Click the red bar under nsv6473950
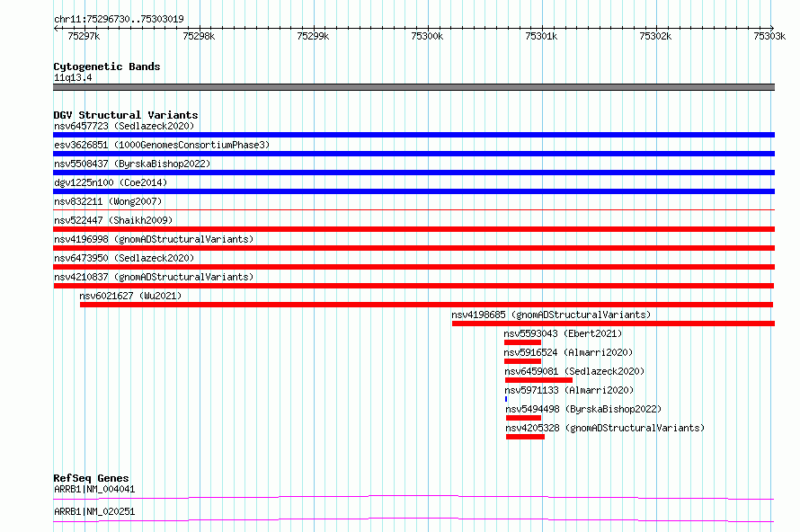800x532 pixels. tap(413, 267)
